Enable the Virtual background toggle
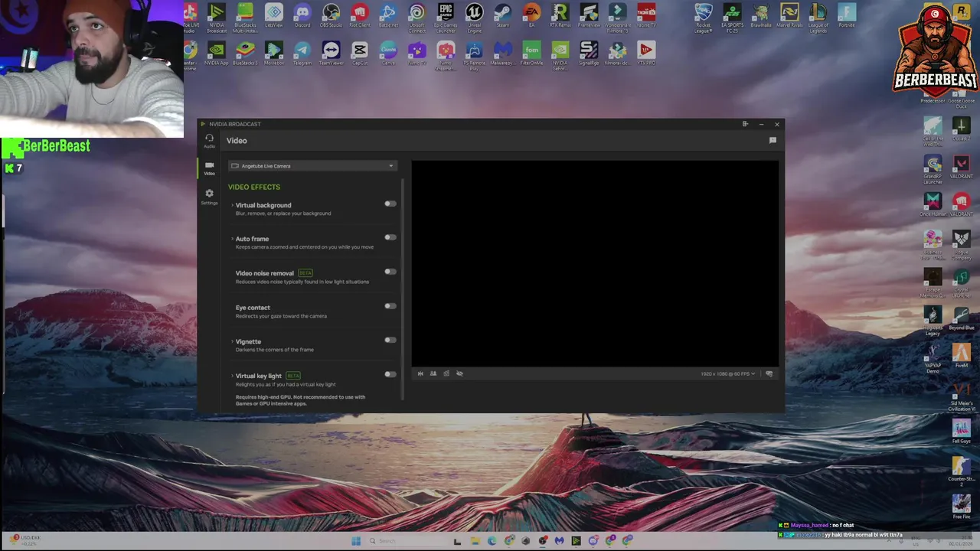 [x=390, y=204]
